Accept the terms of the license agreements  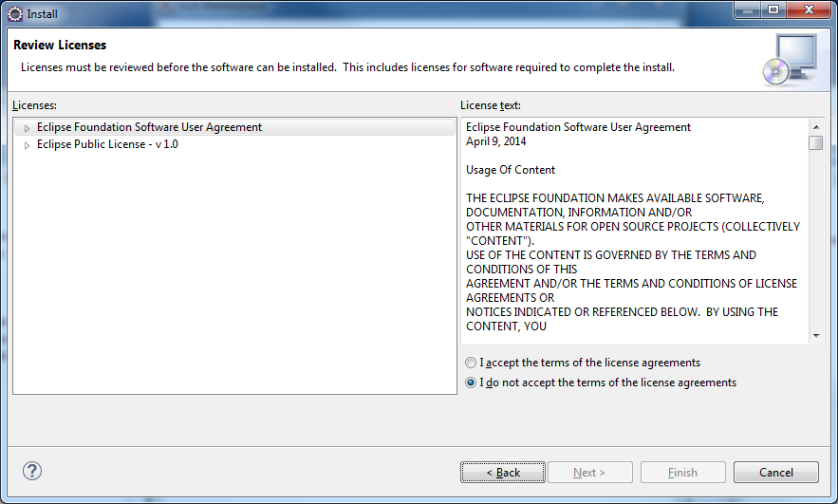pyautogui.click(x=472, y=363)
